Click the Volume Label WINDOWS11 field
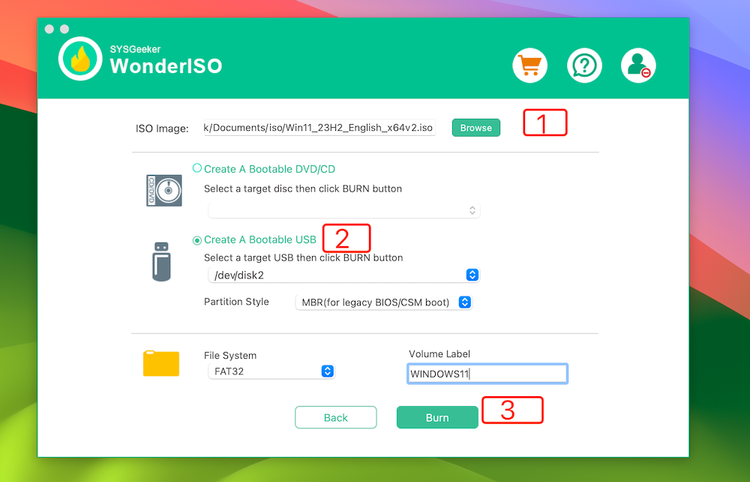This screenshot has width=750, height=482. coord(487,373)
